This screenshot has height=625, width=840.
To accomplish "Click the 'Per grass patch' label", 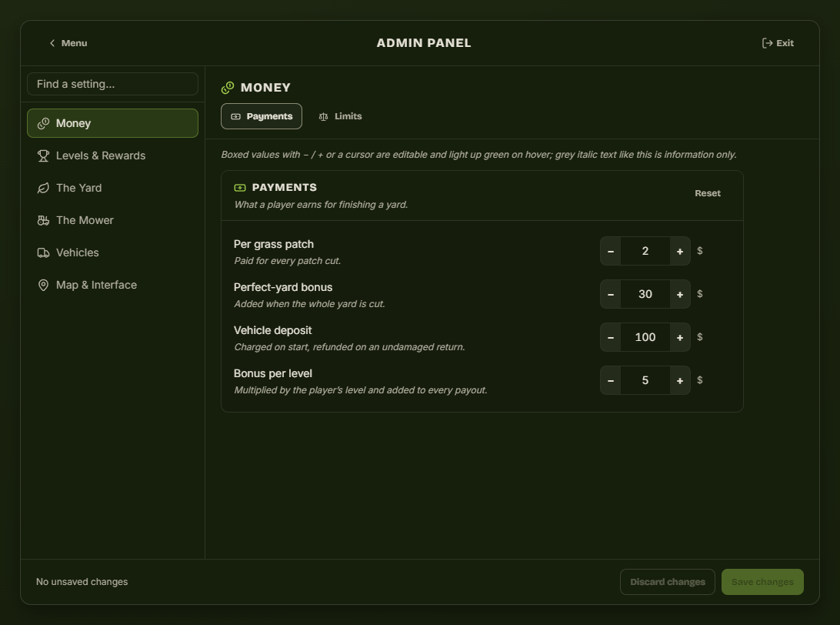I will tap(274, 245).
